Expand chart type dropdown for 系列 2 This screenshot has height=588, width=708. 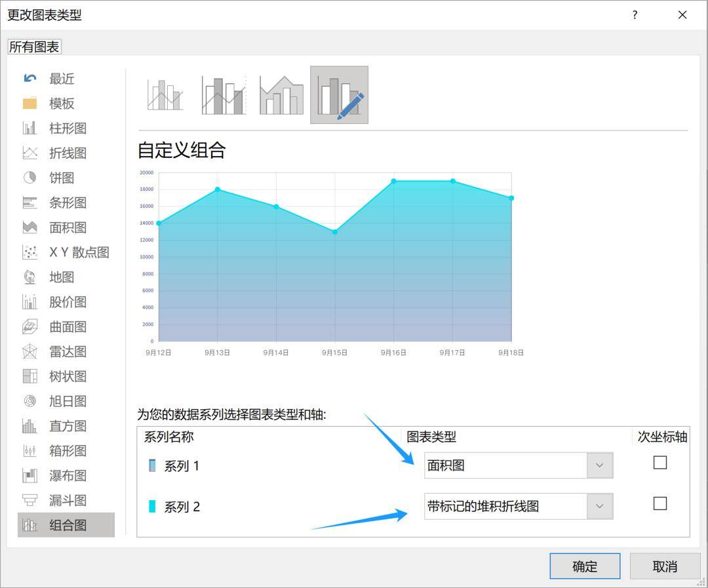pyautogui.click(x=599, y=506)
